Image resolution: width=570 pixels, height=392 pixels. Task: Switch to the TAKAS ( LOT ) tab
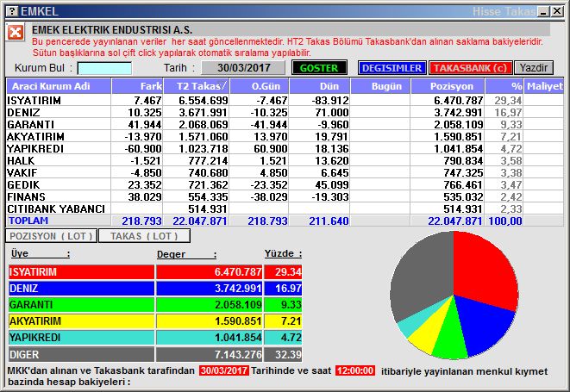[144, 235]
